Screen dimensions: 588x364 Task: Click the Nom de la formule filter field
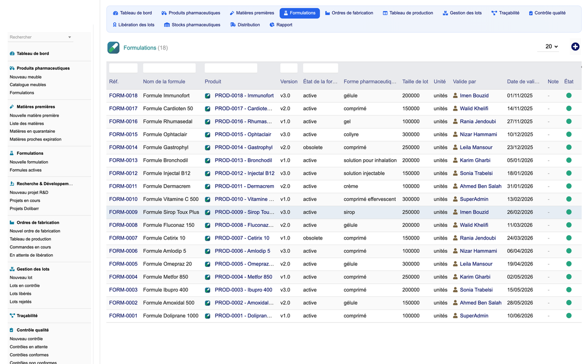tap(169, 68)
